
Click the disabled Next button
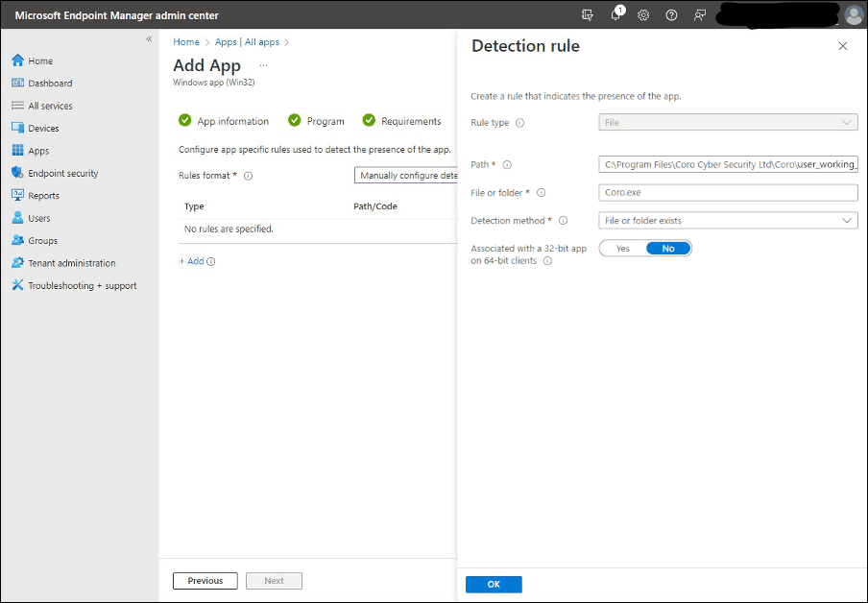[274, 581]
